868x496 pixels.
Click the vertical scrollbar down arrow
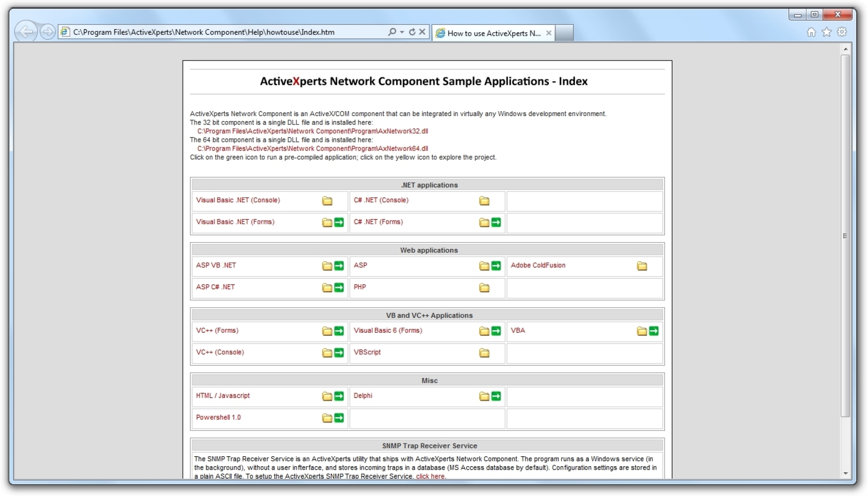pyautogui.click(x=845, y=473)
